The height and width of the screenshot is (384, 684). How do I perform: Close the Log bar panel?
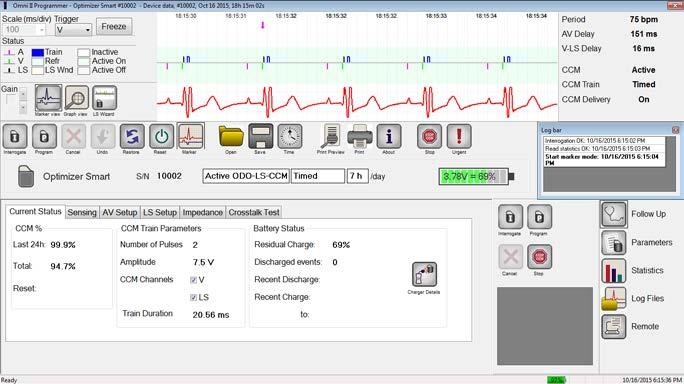click(x=675, y=130)
